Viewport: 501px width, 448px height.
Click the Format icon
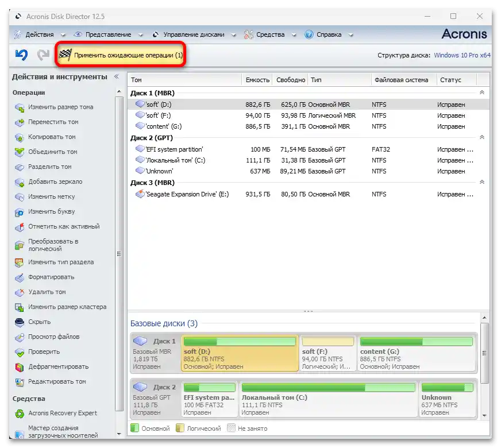click(x=20, y=277)
